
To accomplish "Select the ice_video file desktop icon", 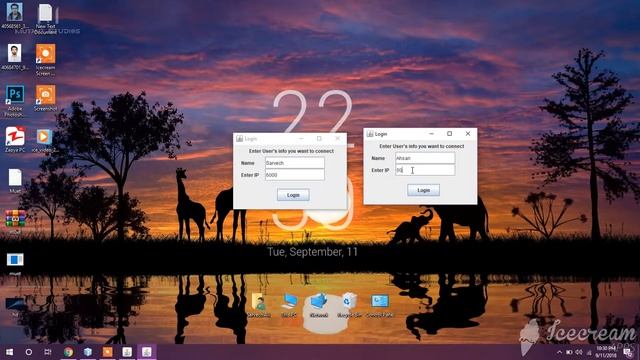I will (x=44, y=140).
